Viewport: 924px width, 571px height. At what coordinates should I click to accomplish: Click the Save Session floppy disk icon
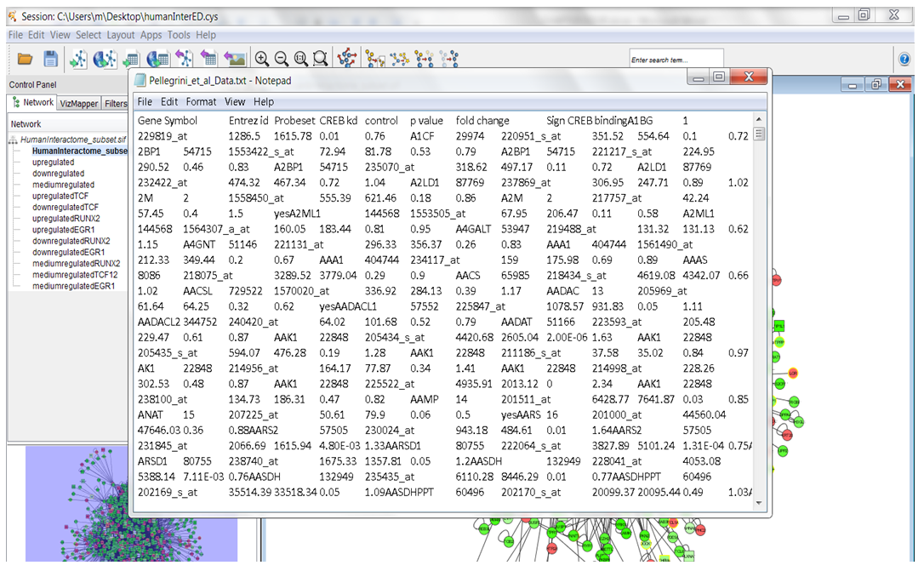(50, 59)
